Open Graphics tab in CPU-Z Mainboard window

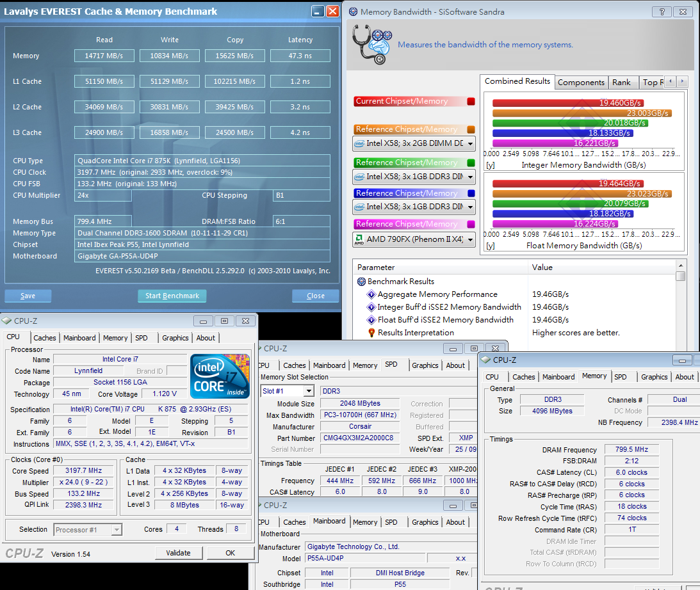point(425,522)
